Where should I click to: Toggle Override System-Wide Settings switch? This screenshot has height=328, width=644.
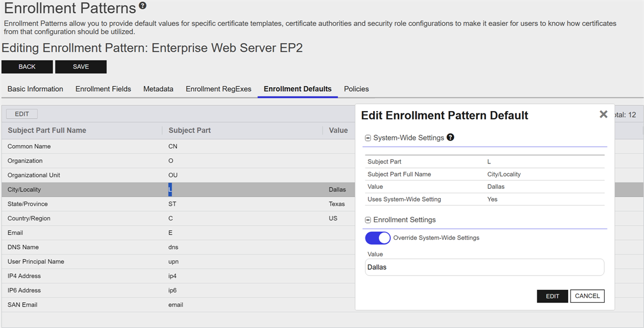click(x=378, y=238)
